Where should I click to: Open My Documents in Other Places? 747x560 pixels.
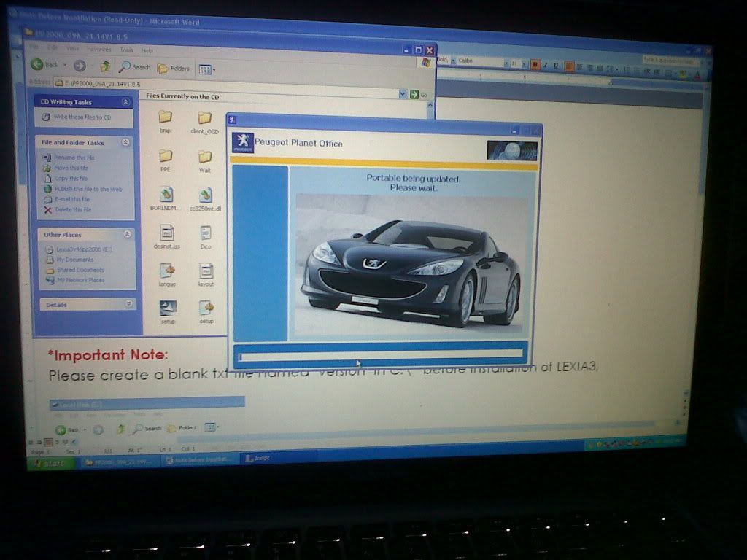pos(69,260)
